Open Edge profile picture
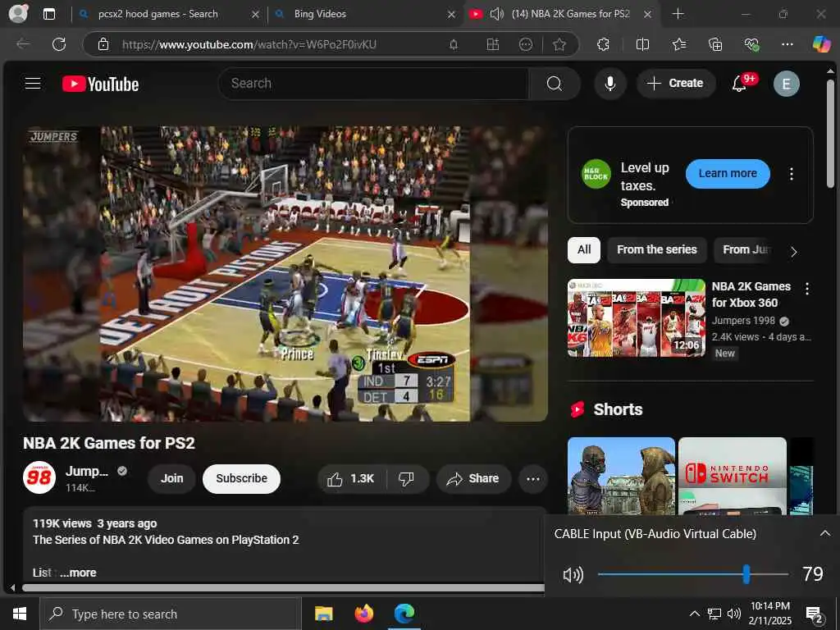 [x=18, y=13]
